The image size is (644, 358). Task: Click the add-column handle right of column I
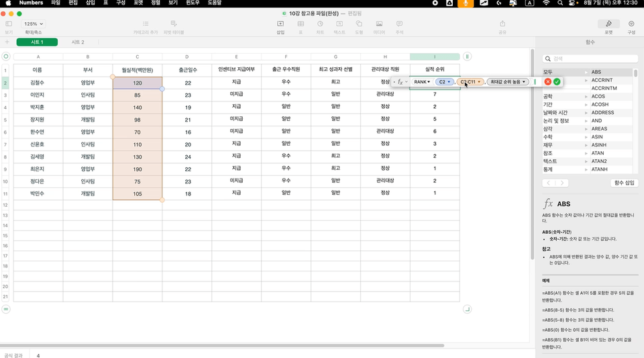coord(467,56)
